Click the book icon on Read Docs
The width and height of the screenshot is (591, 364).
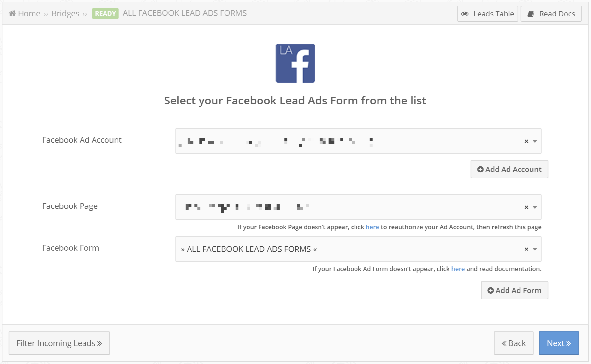click(x=531, y=14)
